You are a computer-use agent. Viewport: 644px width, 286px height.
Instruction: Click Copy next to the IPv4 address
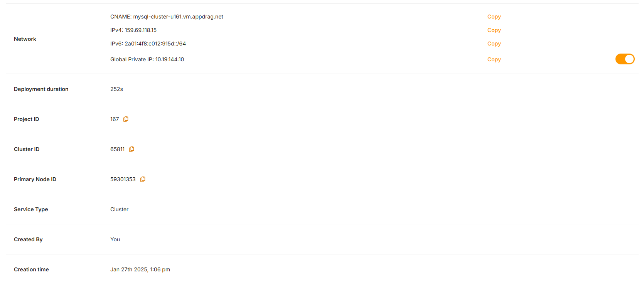[x=494, y=30]
